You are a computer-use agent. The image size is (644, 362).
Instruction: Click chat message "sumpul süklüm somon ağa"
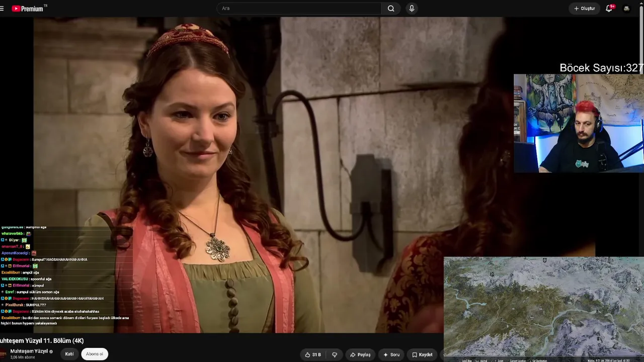(38, 292)
